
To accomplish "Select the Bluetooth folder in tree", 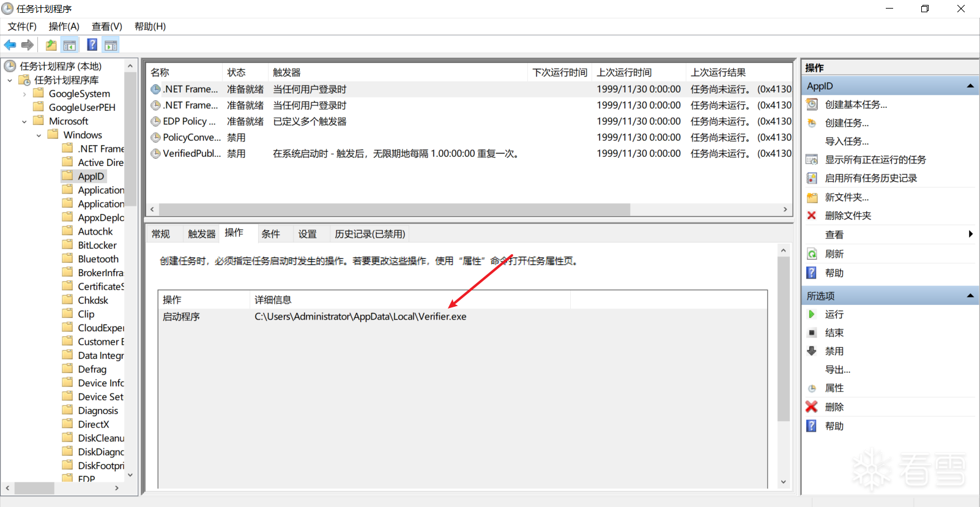I will click(x=98, y=259).
